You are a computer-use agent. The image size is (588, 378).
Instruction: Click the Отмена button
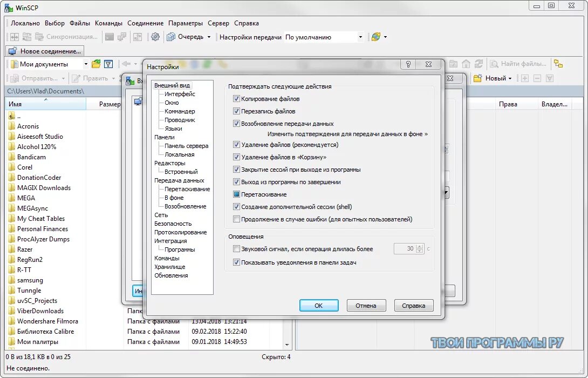pyautogui.click(x=366, y=306)
